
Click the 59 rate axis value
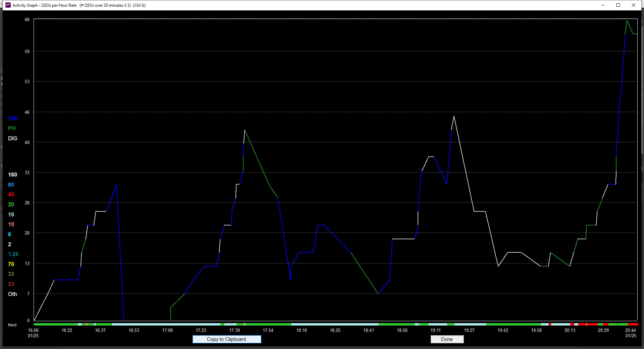[x=27, y=51]
